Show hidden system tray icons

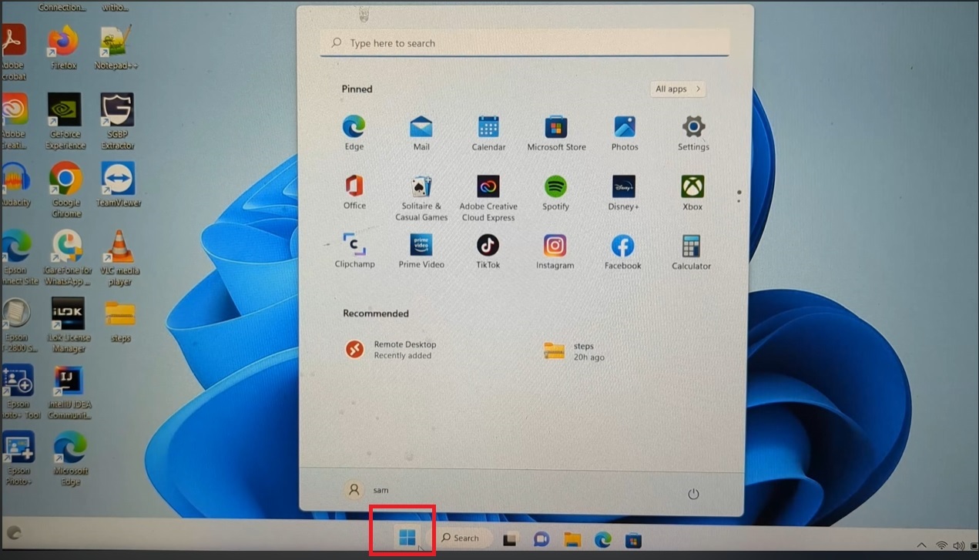coord(921,545)
